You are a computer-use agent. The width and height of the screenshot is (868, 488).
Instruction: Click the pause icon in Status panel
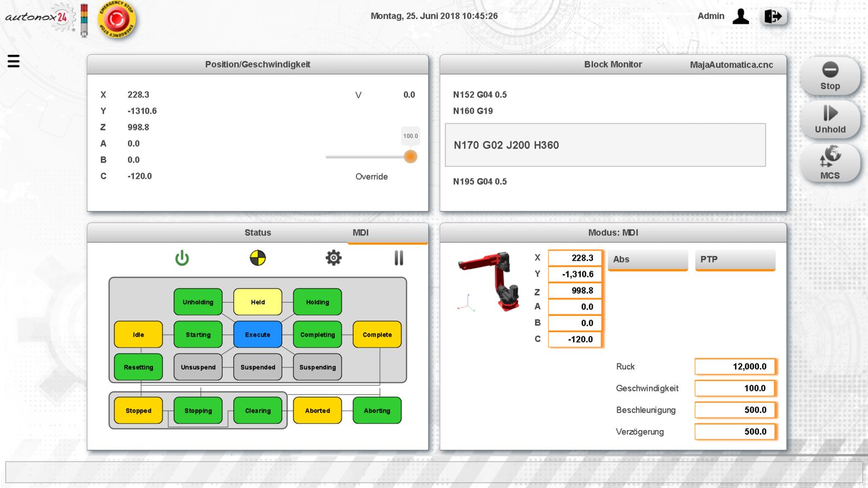[x=399, y=258]
